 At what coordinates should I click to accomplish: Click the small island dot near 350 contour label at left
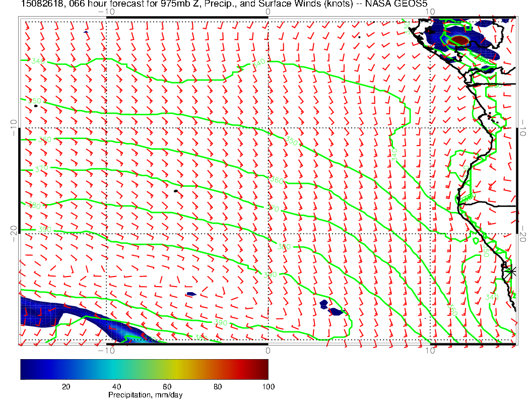(x=35, y=106)
